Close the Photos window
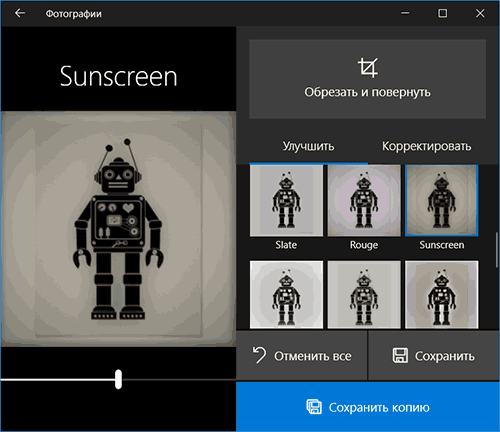Viewport: 500px width, 432px height. 480,13
